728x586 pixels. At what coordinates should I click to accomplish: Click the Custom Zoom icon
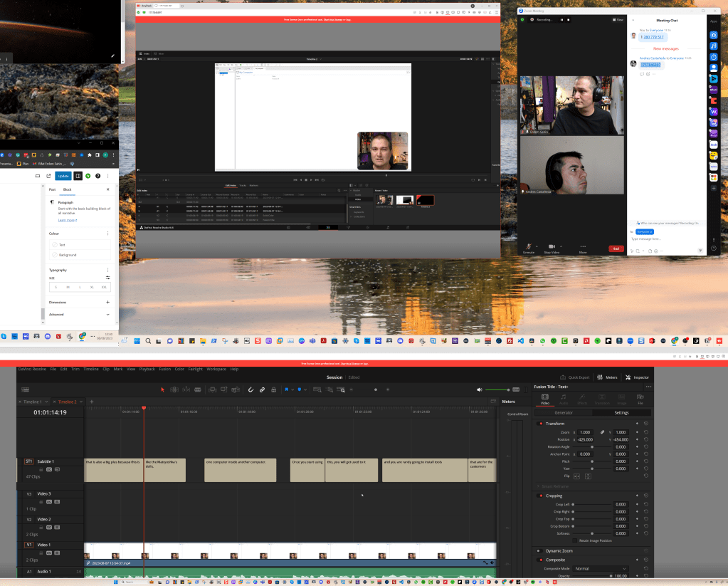pos(342,389)
